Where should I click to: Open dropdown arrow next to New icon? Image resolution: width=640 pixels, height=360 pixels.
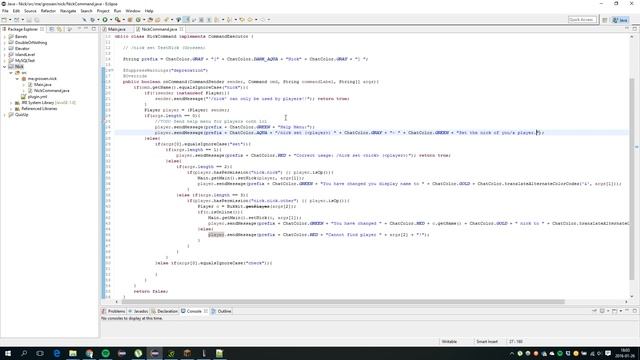10,20
